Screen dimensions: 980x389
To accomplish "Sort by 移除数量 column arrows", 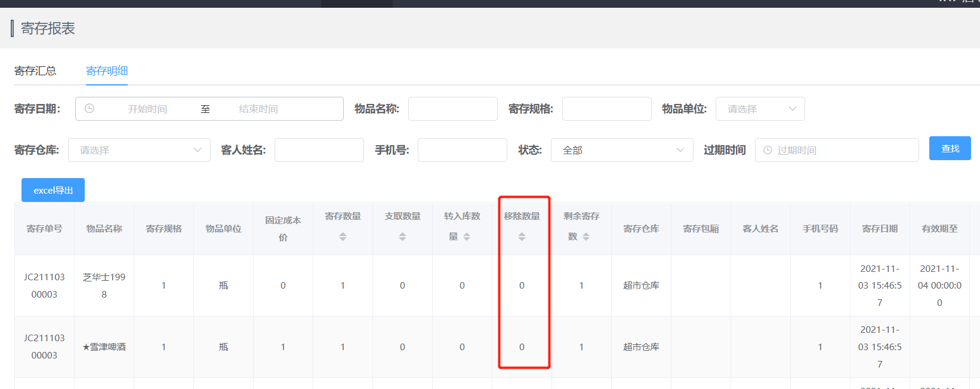I will click(x=522, y=237).
